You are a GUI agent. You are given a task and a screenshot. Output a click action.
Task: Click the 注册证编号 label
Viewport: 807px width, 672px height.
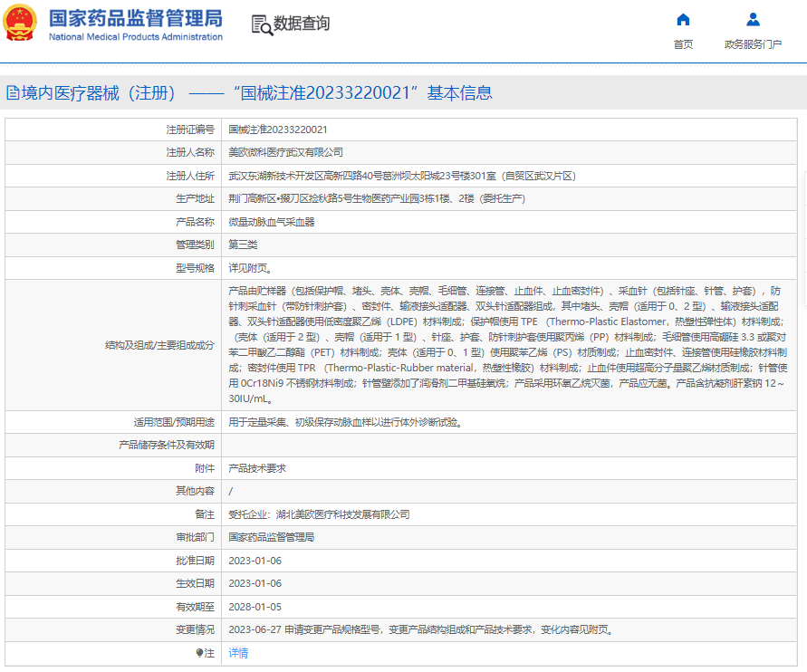click(x=190, y=130)
